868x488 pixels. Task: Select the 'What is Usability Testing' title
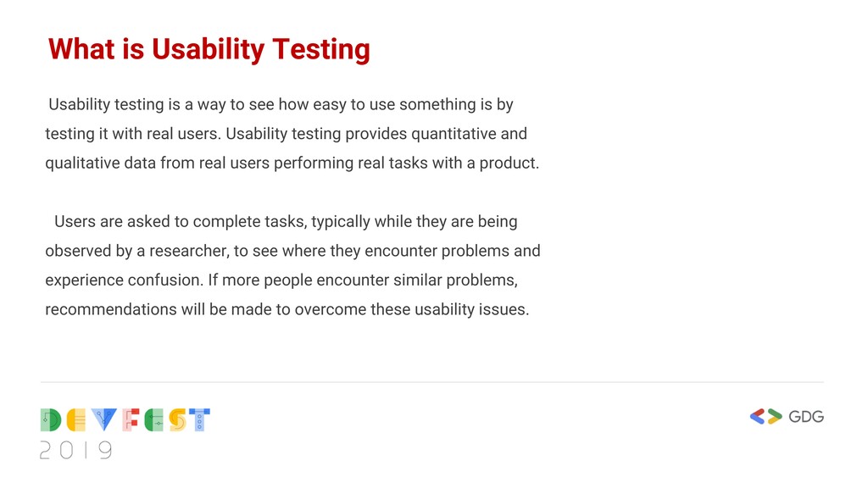click(x=209, y=49)
